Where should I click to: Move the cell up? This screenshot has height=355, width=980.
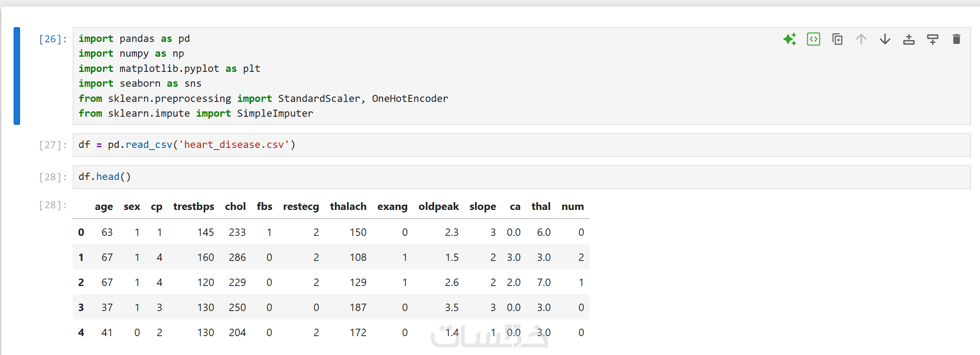(x=861, y=39)
